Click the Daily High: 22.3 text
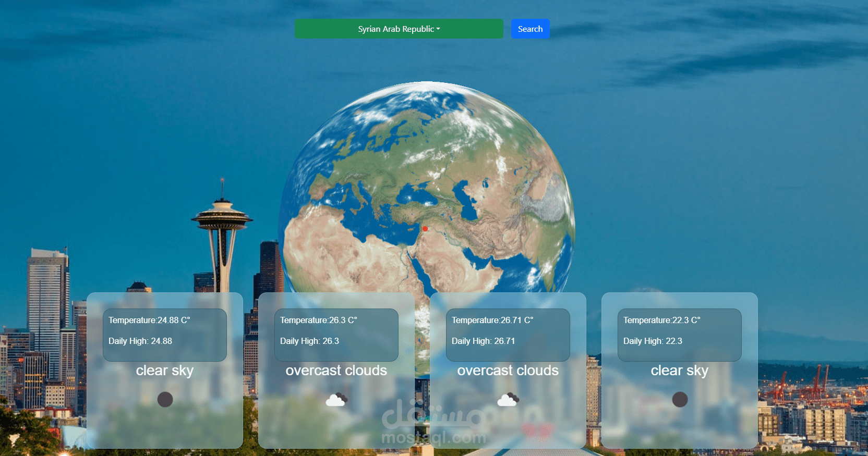This screenshot has width=868, height=456. pos(653,341)
